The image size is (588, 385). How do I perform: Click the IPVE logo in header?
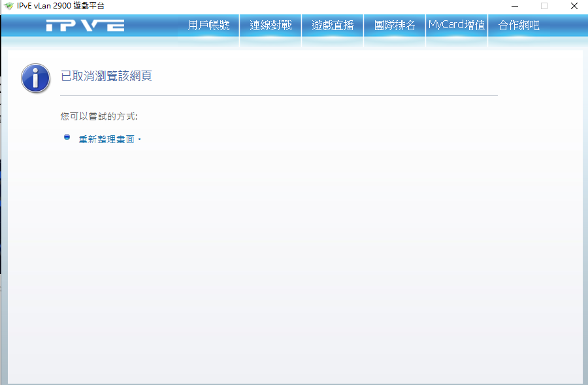85,25
